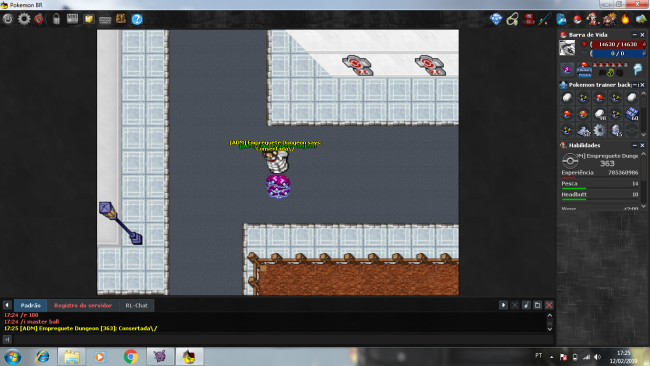This screenshot has height=366, width=650.
Task: Open the blue question mark help icon
Action: pos(137,19)
